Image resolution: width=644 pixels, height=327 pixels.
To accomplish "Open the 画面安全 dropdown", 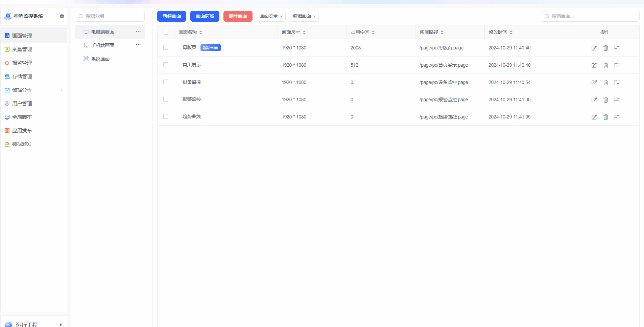I will tap(271, 16).
